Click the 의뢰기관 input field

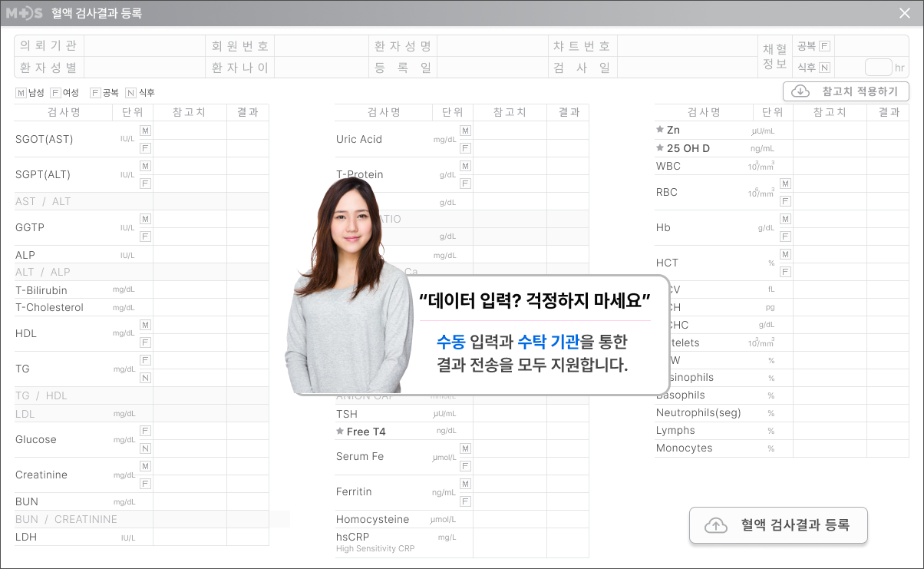click(143, 46)
